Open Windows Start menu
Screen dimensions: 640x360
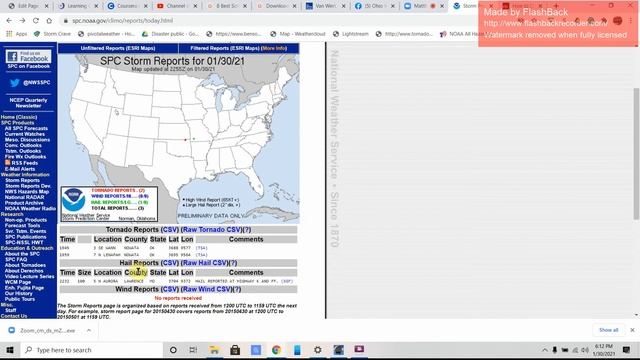click(x=10, y=350)
